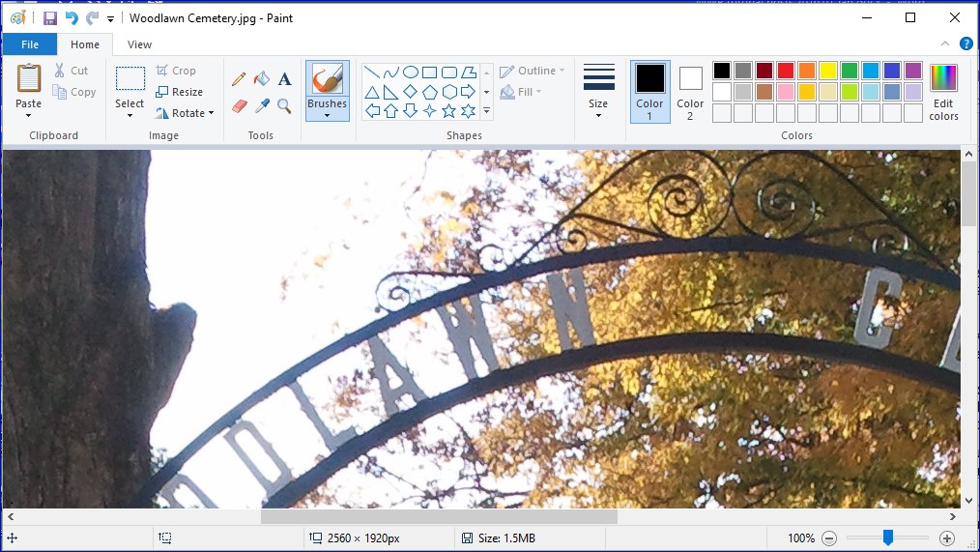Pick the Right triangle shape
980x552 pixels.
coord(391,93)
